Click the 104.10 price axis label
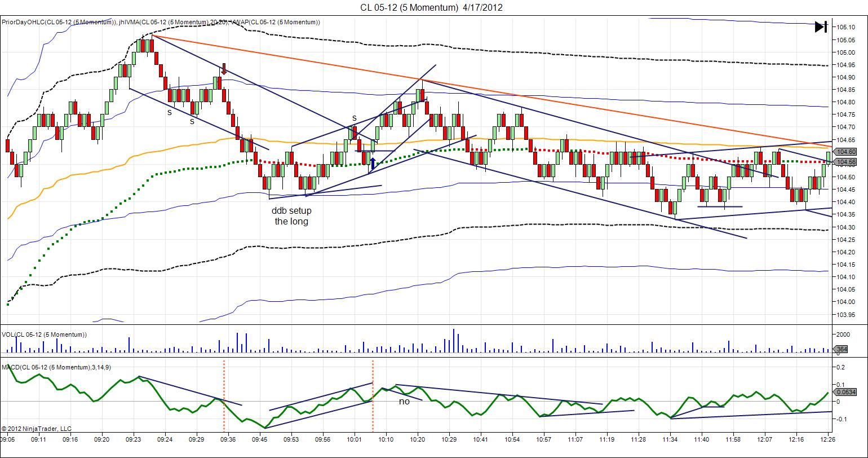 pyautogui.click(x=847, y=277)
